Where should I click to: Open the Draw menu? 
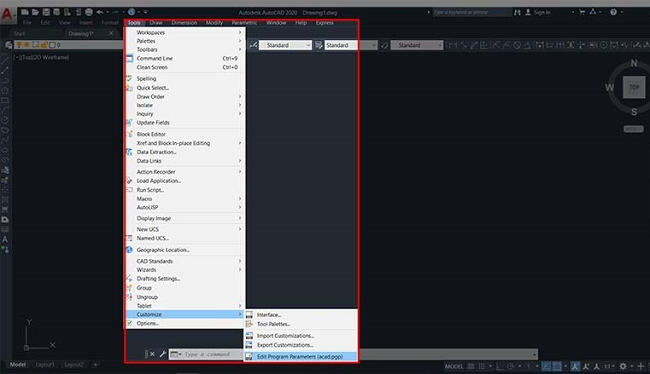156,23
